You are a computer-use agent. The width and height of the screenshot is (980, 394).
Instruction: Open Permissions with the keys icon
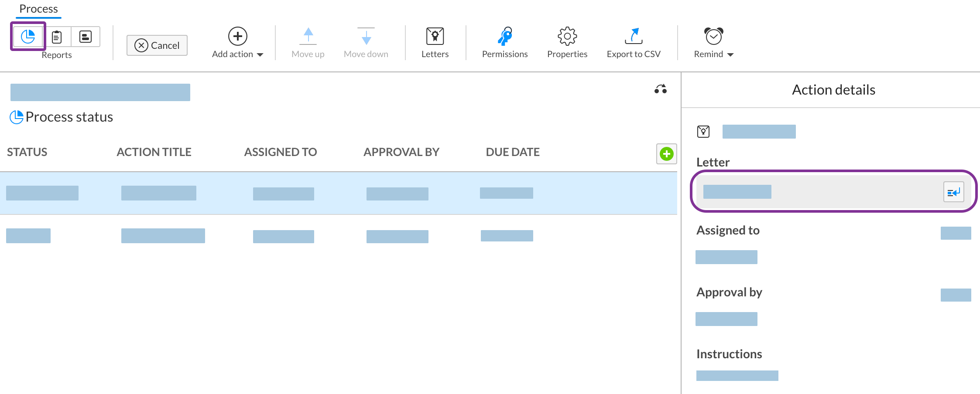pyautogui.click(x=504, y=37)
